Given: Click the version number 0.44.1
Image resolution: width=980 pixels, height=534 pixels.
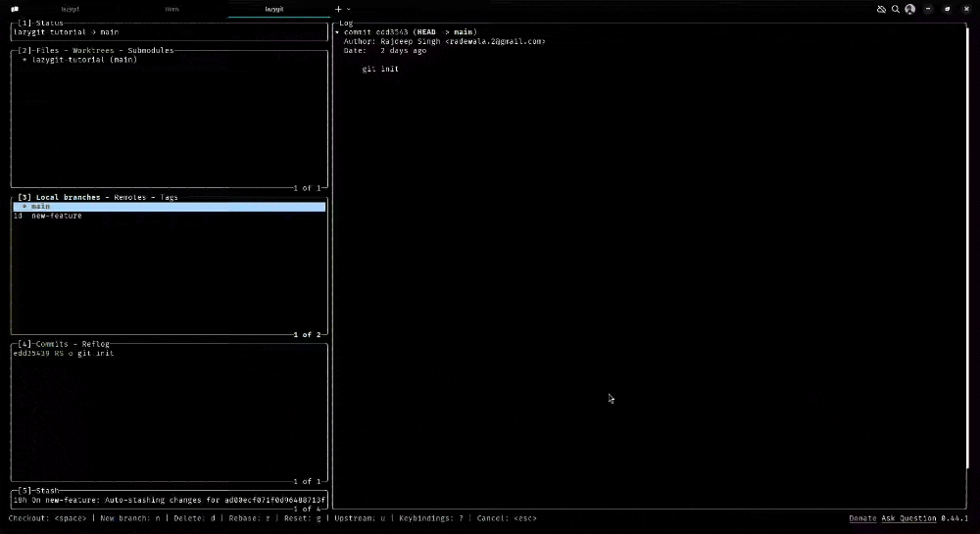Looking at the screenshot, I should [x=955, y=518].
